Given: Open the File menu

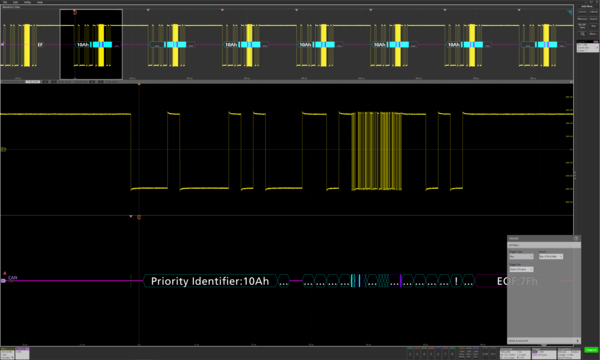Looking at the screenshot, I should [5, 2].
